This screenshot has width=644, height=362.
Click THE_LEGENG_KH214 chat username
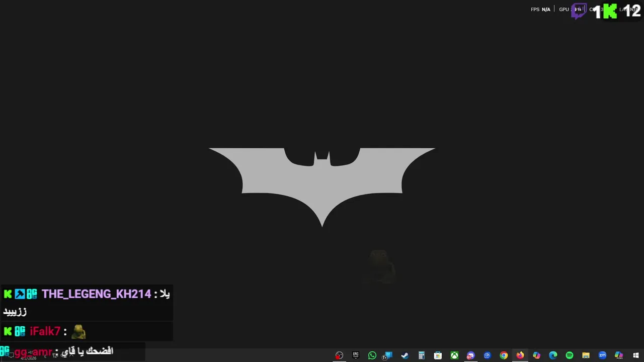point(97,294)
